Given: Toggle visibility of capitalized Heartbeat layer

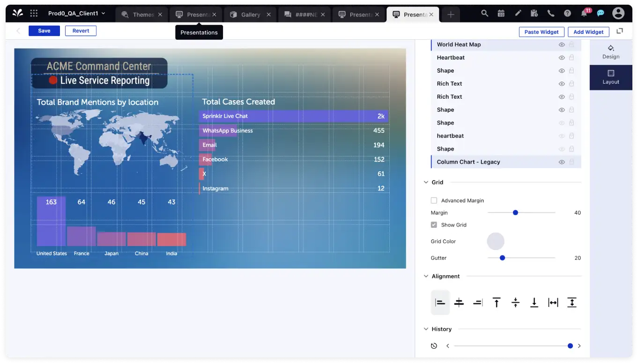Looking at the screenshot, I should point(562,58).
